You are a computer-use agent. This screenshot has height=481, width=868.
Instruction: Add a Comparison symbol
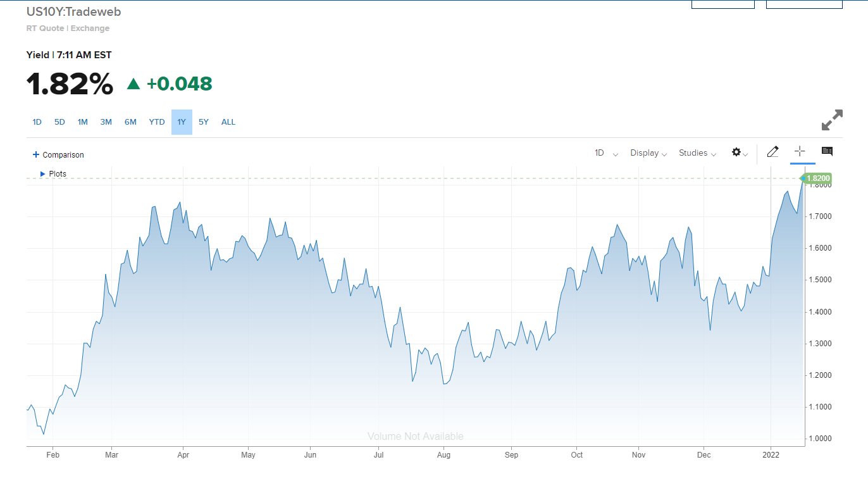[x=58, y=154]
